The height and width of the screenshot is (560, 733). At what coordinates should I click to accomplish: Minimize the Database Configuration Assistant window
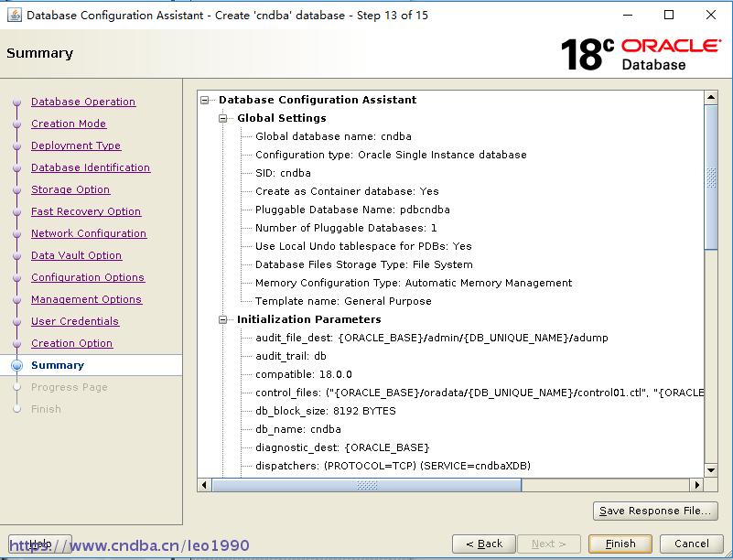(628, 15)
